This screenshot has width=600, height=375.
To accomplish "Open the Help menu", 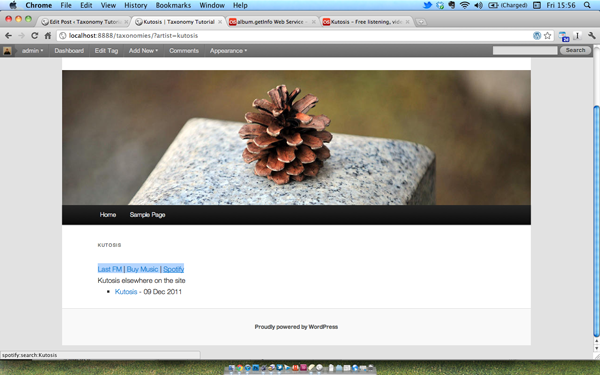I will pos(240,5).
